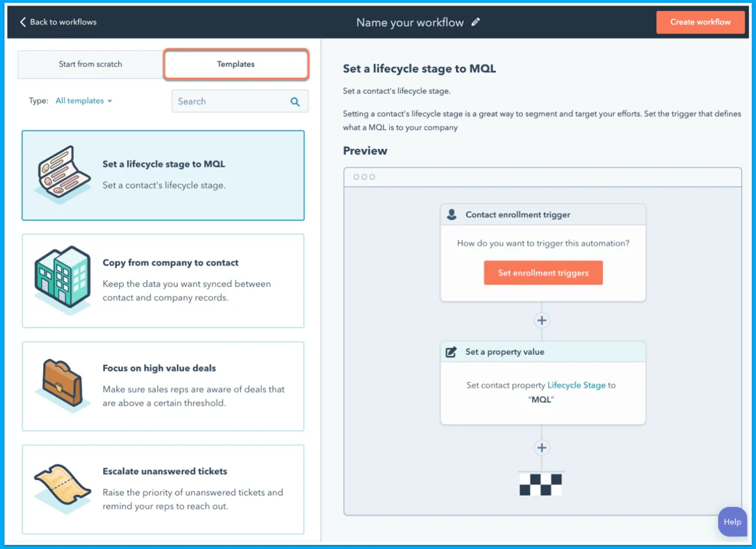
Task: Click the plus icon below Set a property value
Action: tap(542, 447)
